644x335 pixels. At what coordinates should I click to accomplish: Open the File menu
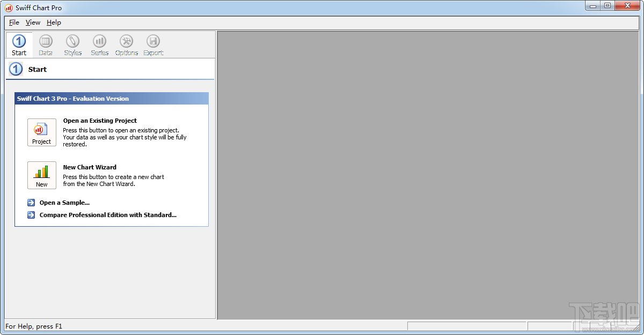pos(14,23)
